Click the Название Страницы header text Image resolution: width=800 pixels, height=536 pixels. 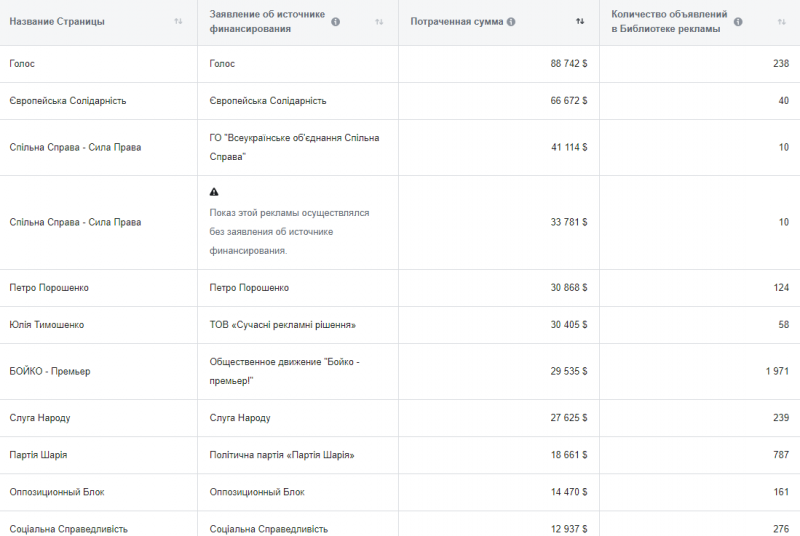click(x=57, y=22)
